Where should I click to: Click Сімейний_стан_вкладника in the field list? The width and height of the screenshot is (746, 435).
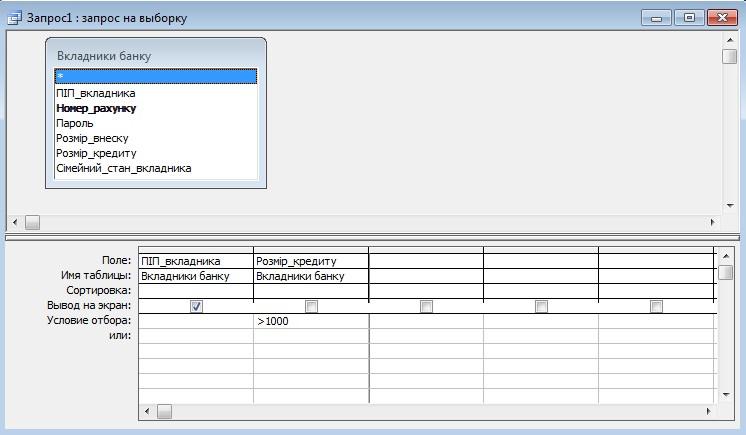tap(123, 168)
